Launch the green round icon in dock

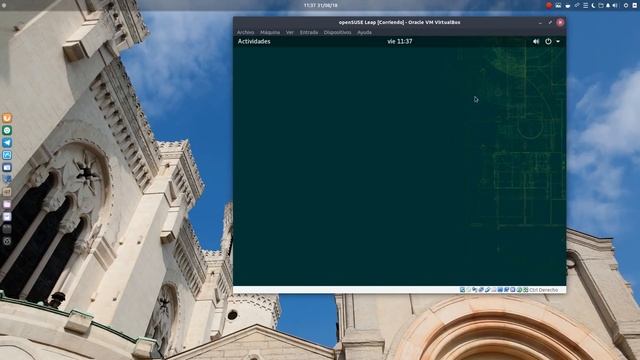point(7,130)
